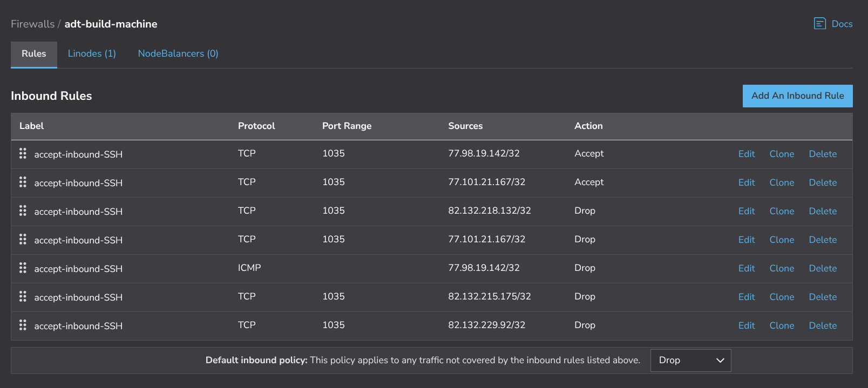Click drag handle of 77.101.21.167/32 Drop rule
This screenshot has height=388, width=868.
23,240
